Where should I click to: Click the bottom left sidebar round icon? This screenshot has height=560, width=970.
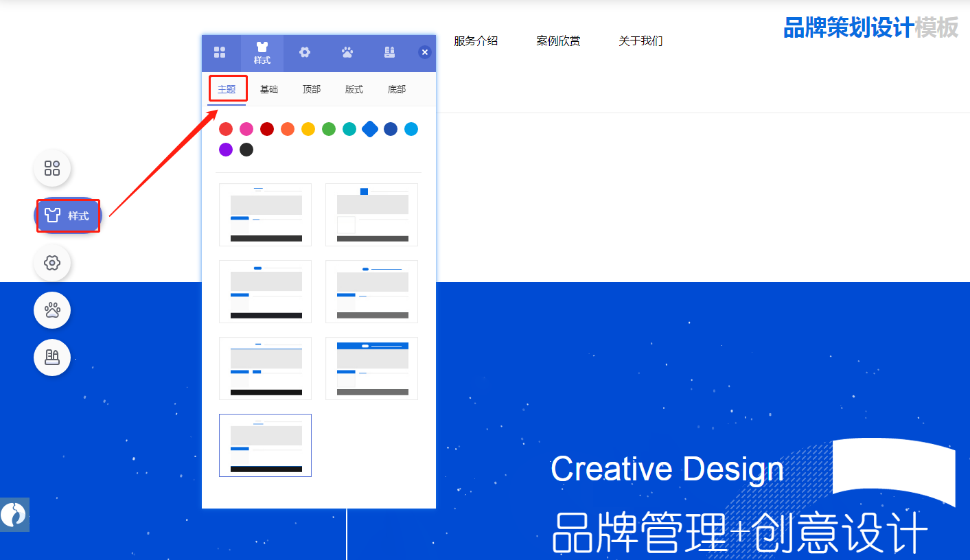[x=52, y=358]
